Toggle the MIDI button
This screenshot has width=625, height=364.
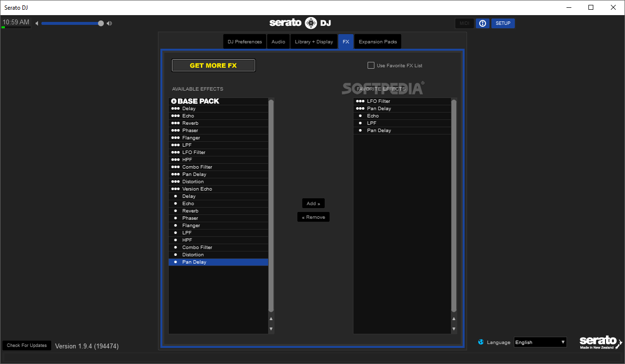click(x=465, y=23)
